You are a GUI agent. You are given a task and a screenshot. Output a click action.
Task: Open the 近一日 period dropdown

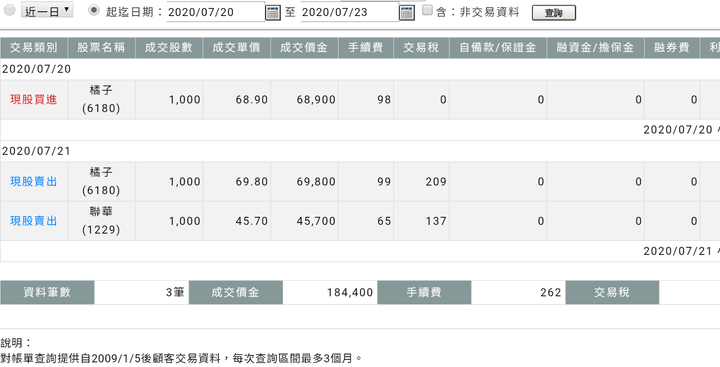47,10
